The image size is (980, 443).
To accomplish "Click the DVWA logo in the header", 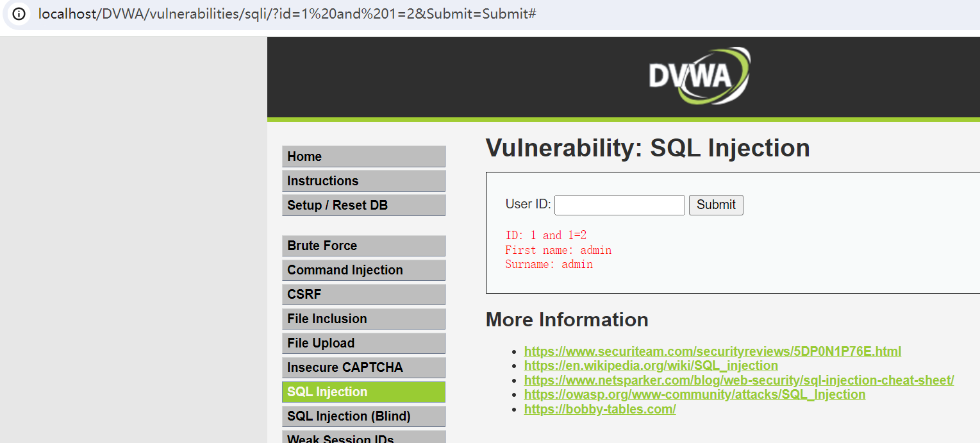I will click(699, 75).
